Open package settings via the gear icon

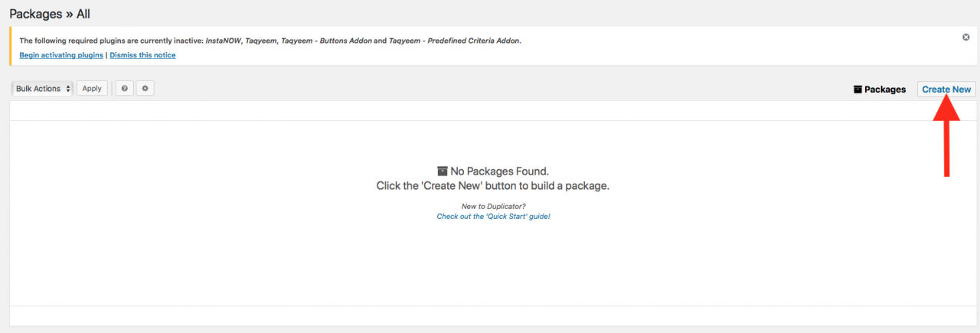[x=145, y=89]
